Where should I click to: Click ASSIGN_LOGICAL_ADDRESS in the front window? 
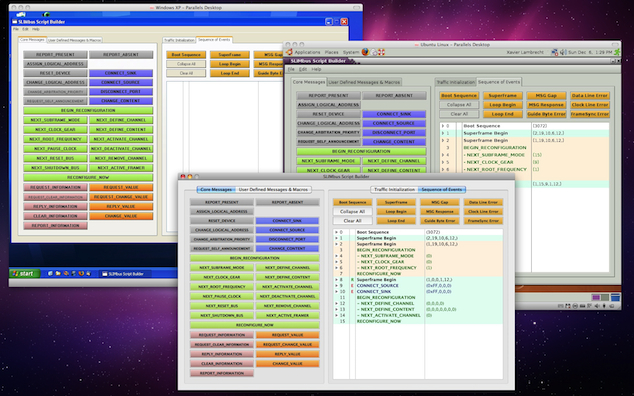222,211
